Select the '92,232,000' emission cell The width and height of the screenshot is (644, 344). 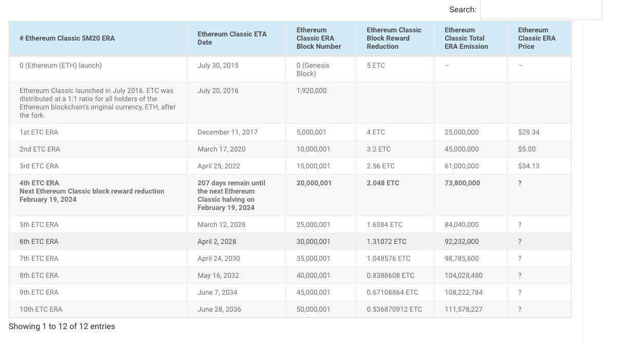pyautogui.click(x=471, y=241)
